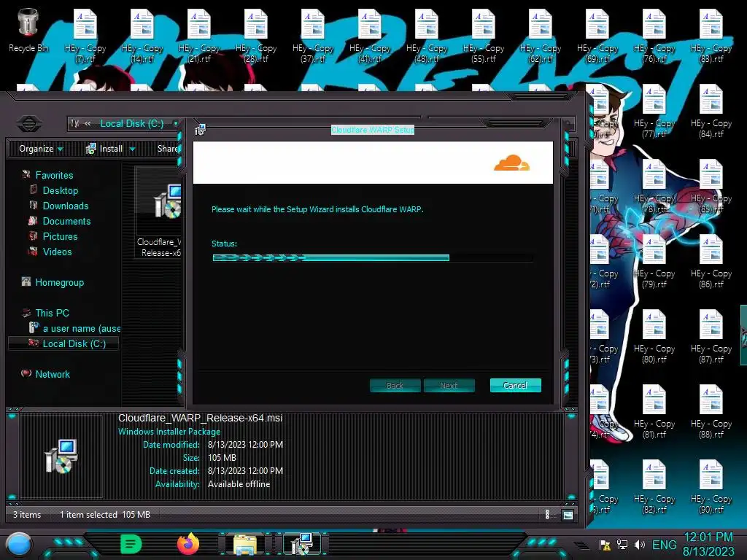Image resolution: width=747 pixels, height=560 pixels.
Task: Expand the address bar path chevron
Action: [x=88, y=123]
